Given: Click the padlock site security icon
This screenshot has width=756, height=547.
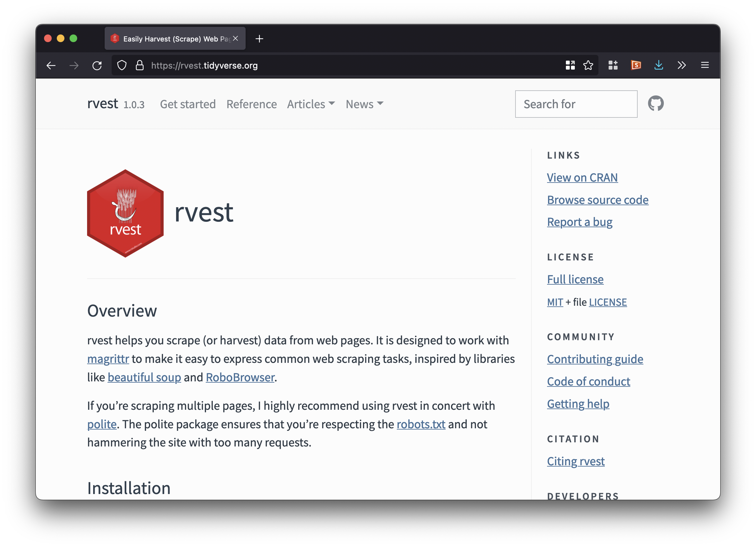Looking at the screenshot, I should coord(140,65).
